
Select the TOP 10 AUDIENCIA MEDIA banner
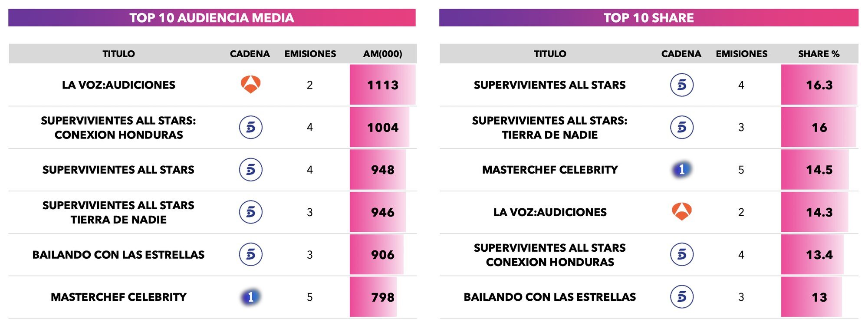coord(212,18)
